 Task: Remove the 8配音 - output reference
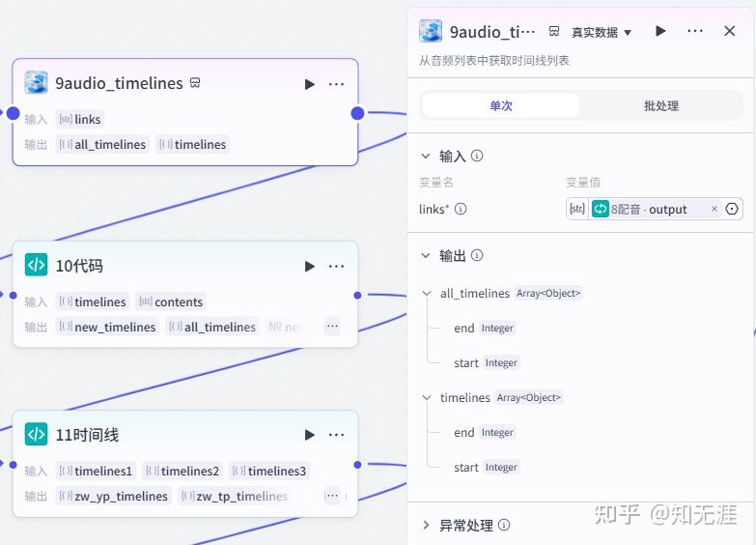pyautogui.click(x=714, y=209)
